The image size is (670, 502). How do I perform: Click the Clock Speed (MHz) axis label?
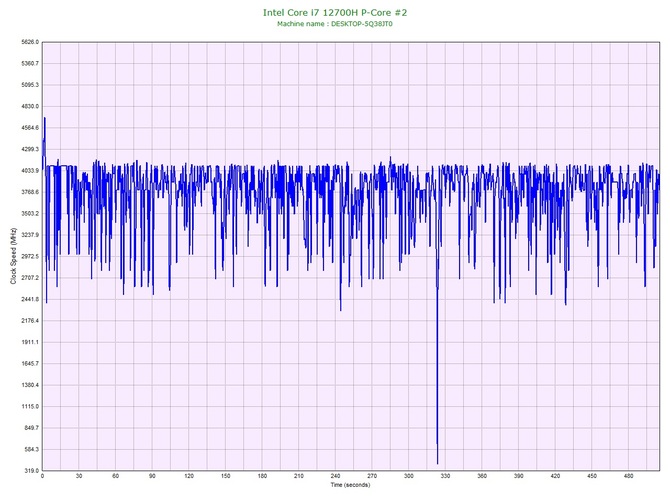[x=13, y=256]
